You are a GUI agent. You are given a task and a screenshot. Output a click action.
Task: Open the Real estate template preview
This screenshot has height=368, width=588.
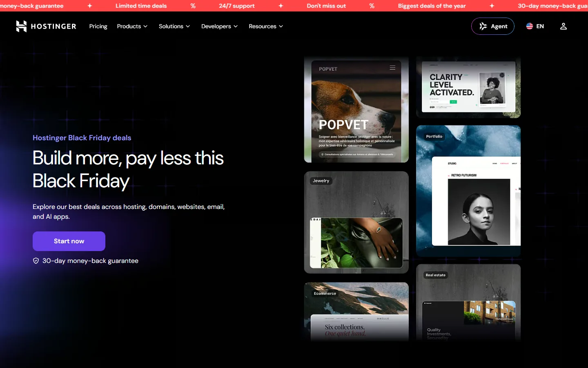pos(468,303)
